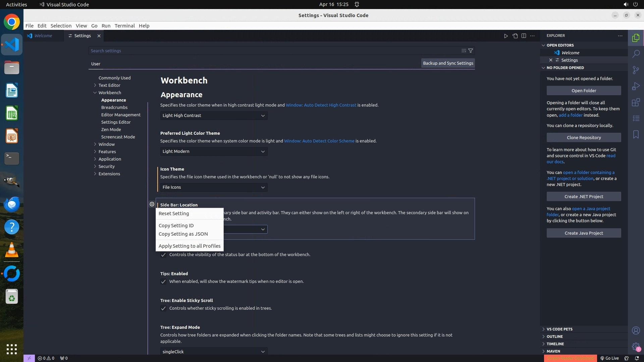Open the Accounts icon in activity bar
Screen dimensions: 644x362
point(636,330)
